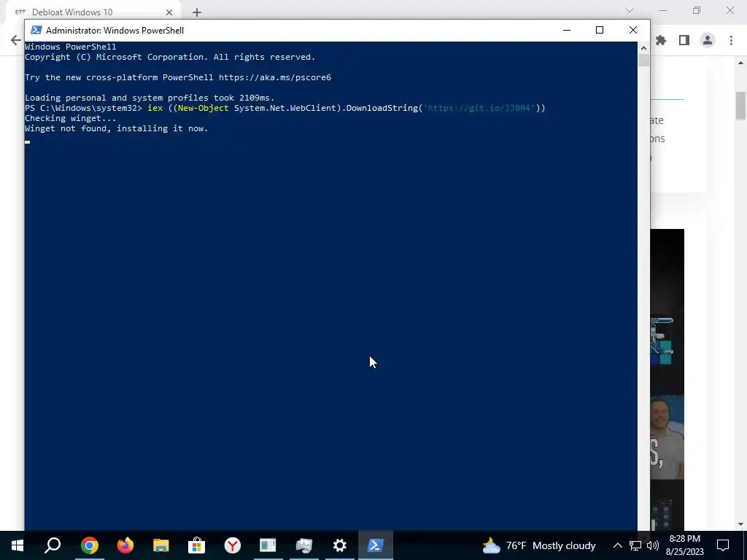The height and width of the screenshot is (560, 747).
Task: Open the weather widget showing 76°F
Action: click(x=539, y=545)
